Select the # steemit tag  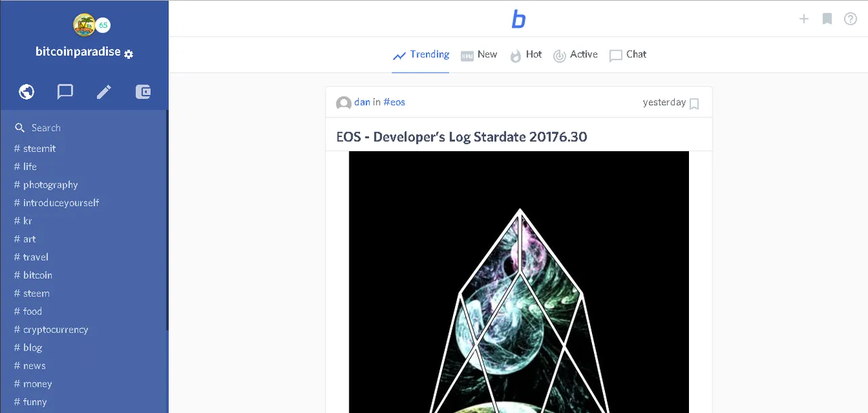click(x=35, y=149)
